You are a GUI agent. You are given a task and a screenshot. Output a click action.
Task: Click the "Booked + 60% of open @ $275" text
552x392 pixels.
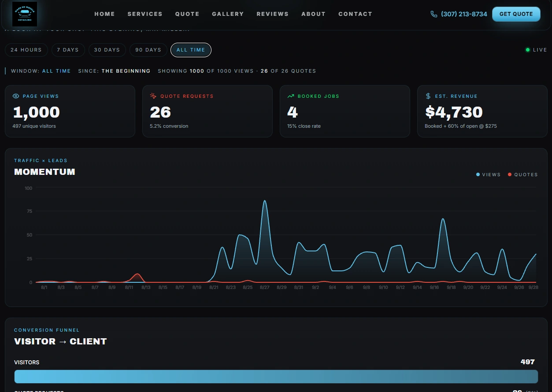click(461, 126)
